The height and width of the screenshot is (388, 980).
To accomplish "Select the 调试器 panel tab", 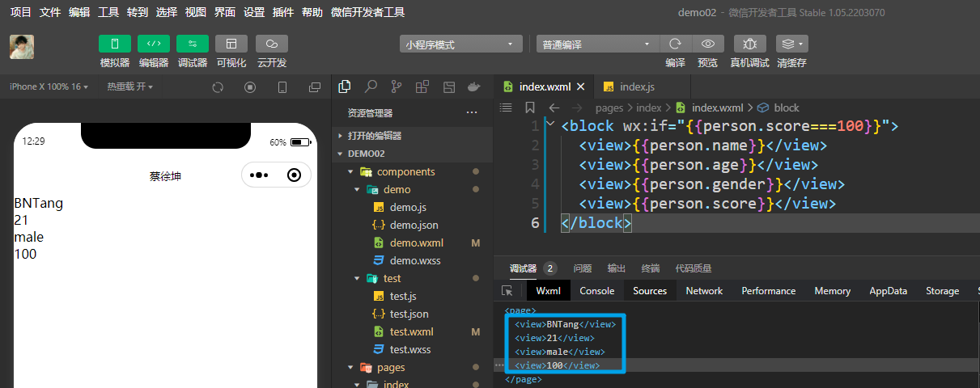I will [x=523, y=268].
